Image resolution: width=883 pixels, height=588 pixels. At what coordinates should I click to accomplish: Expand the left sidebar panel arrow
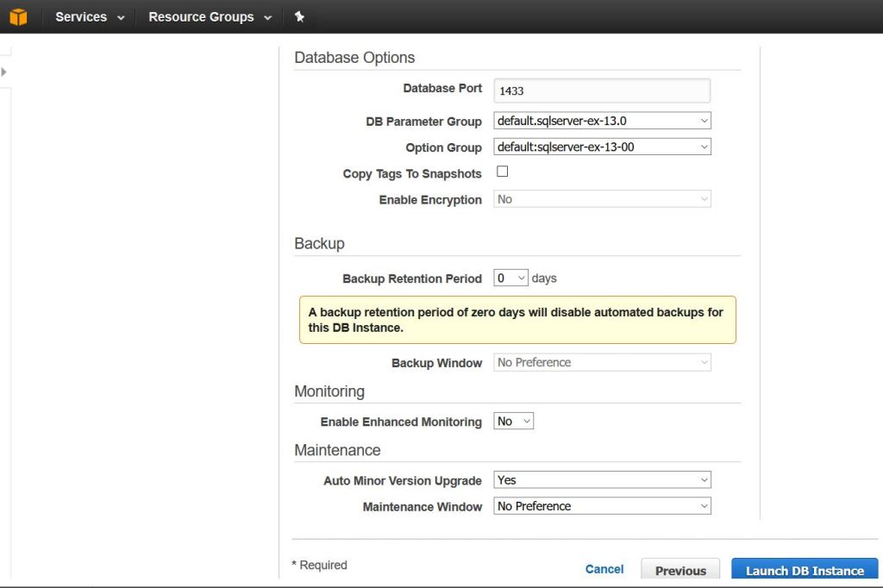point(4,72)
